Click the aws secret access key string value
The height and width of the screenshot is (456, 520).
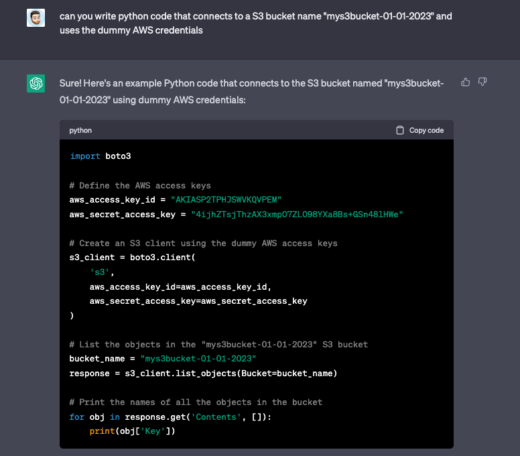pos(297,214)
